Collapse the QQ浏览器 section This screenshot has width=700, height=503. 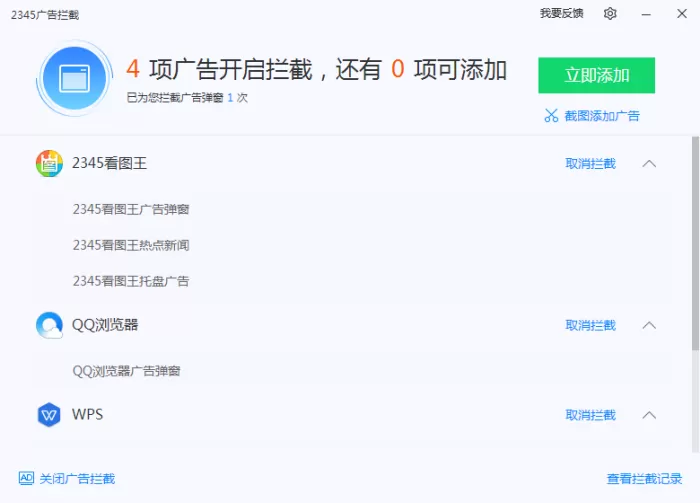click(649, 325)
